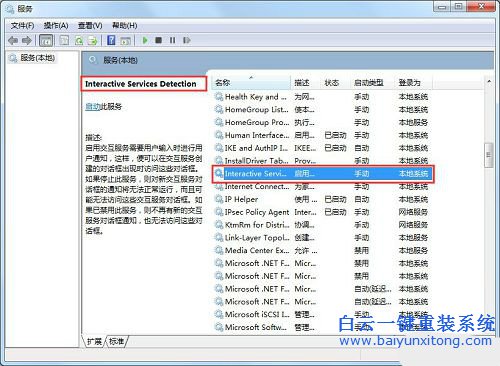Click the 启动 link to start service
500x366 pixels.
pos(93,107)
